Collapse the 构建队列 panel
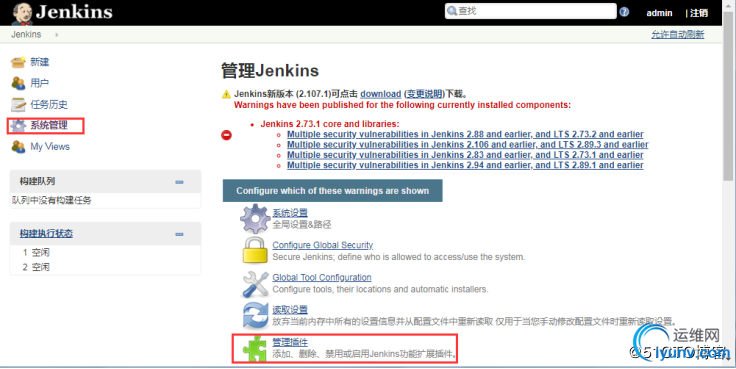Screen dimensions: 736x369 179,182
